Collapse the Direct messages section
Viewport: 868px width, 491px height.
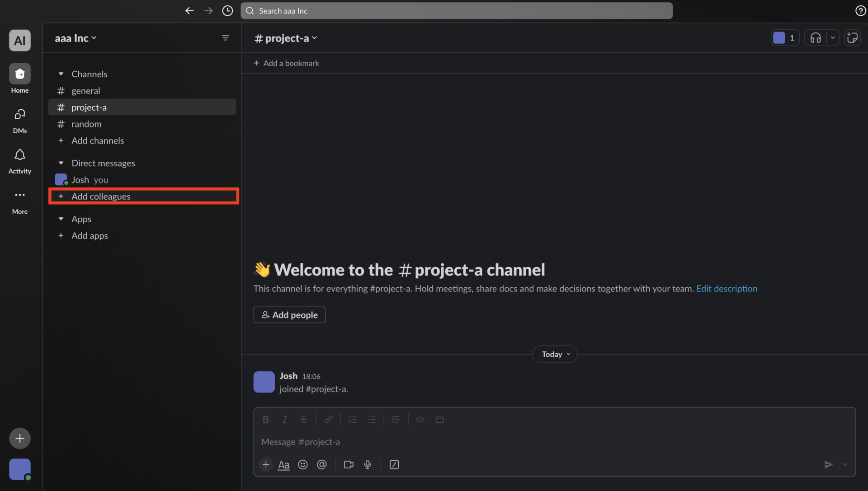coord(61,163)
